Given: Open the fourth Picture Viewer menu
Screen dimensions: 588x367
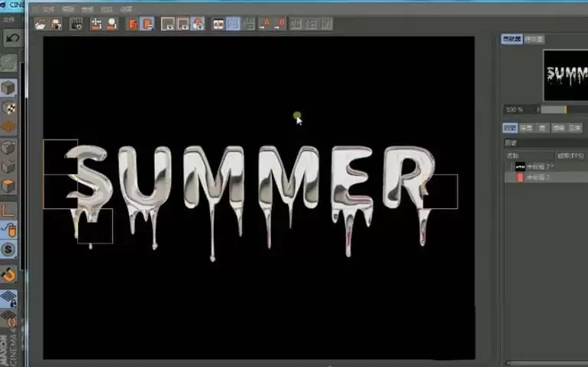Looking at the screenshot, I should pyautogui.click(x=106, y=9).
